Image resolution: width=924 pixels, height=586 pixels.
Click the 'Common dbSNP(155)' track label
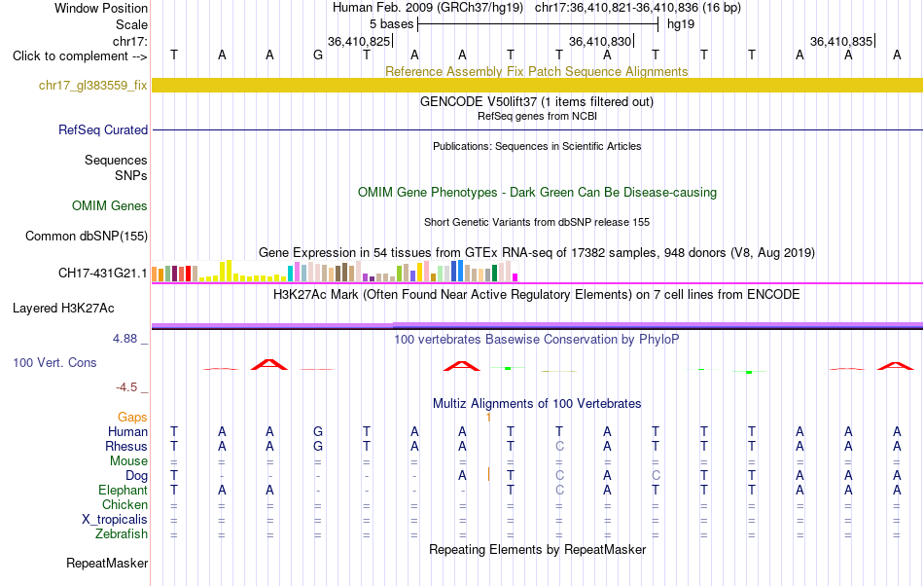pyautogui.click(x=86, y=236)
